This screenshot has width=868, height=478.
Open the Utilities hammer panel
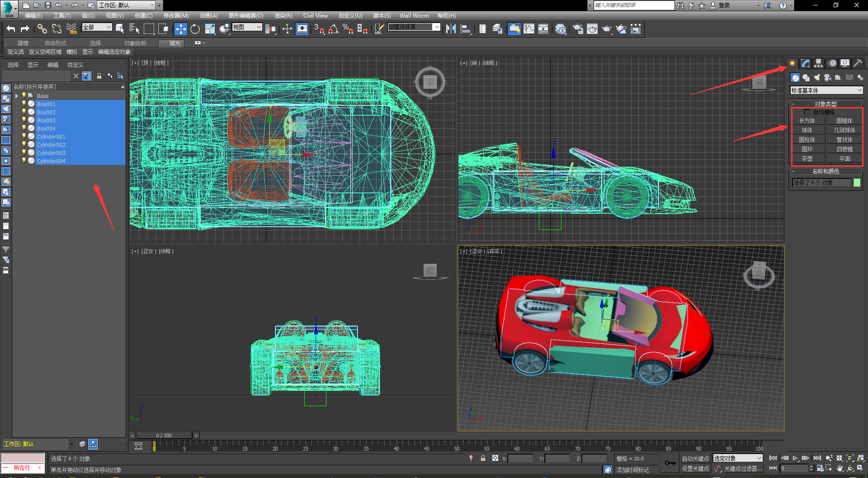click(858, 63)
